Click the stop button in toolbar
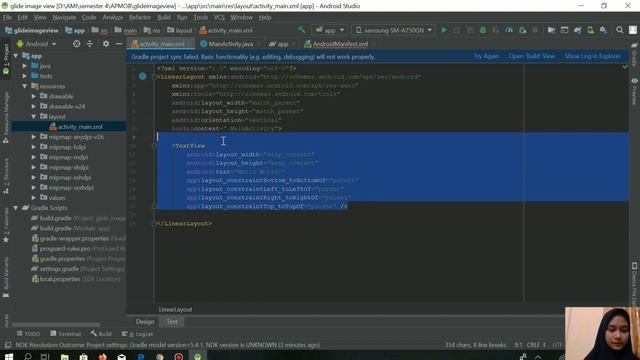 (535, 30)
